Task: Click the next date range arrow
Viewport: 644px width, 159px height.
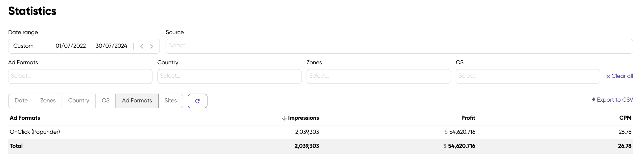Action: point(151,46)
